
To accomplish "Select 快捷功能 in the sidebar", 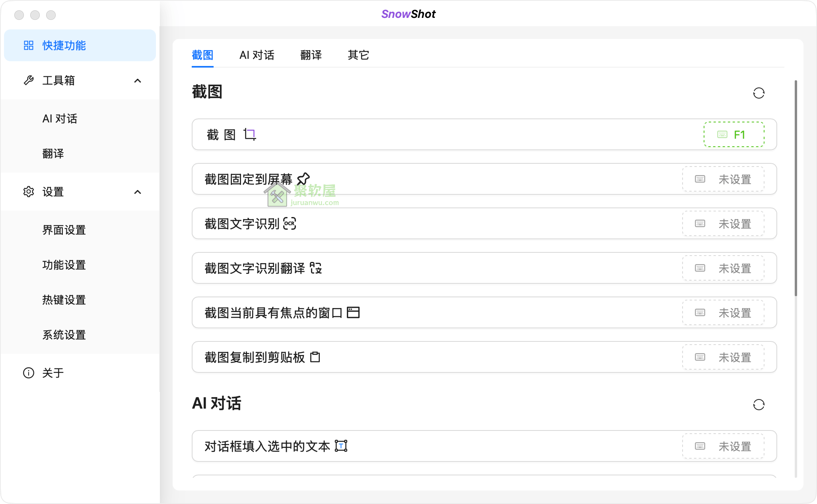I will click(x=64, y=45).
